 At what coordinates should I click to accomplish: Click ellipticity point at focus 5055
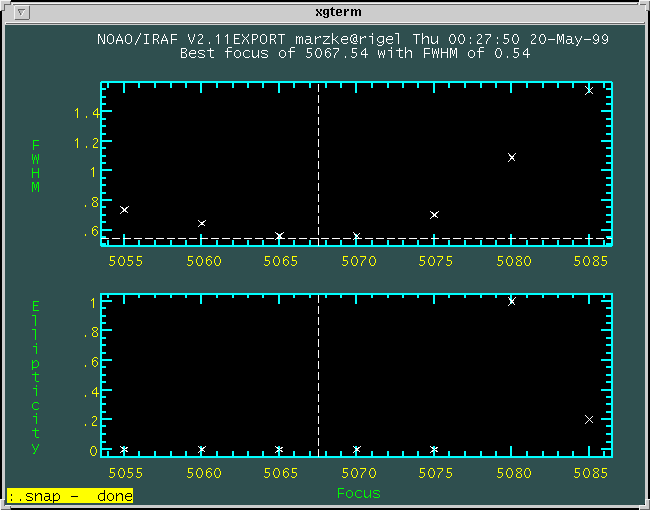(x=124, y=450)
